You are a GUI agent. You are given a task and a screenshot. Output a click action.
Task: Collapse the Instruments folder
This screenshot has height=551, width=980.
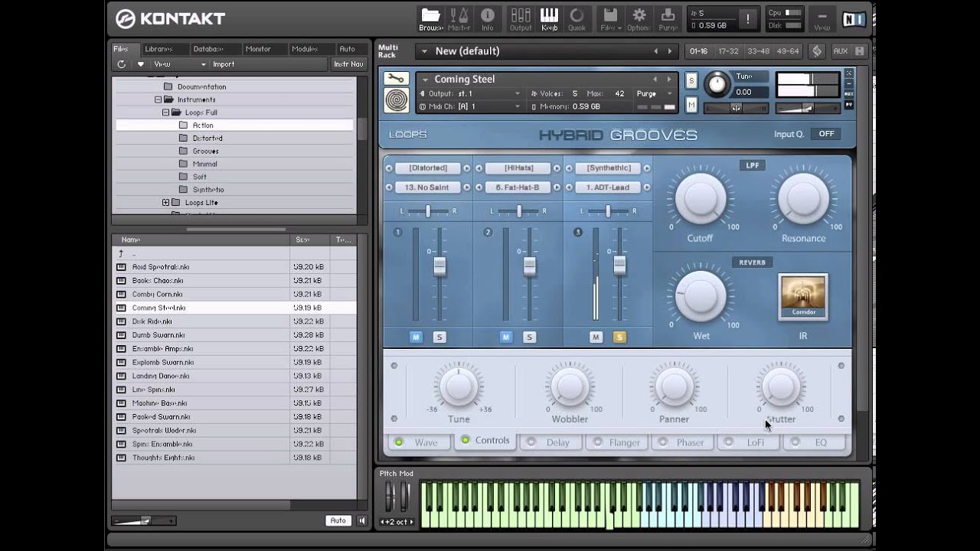click(158, 99)
